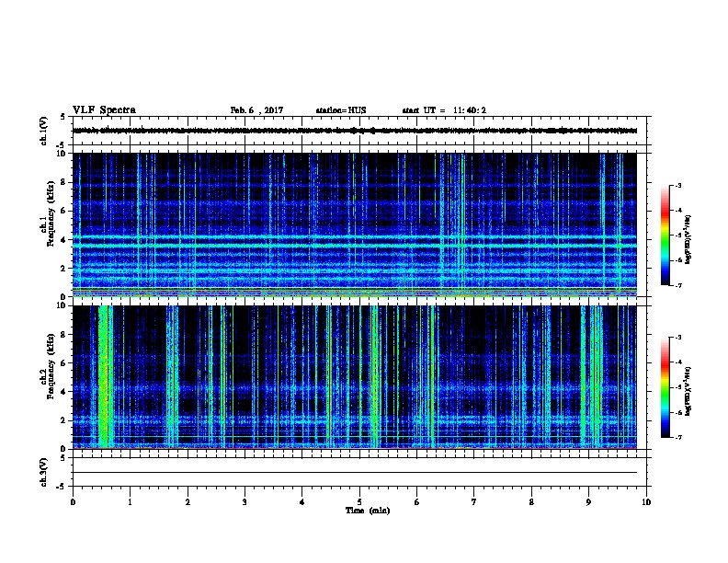Click the "-5" tick on ch.2 color bar
Image resolution: width=728 pixels, height=563 pixels.
[x=678, y=387]
